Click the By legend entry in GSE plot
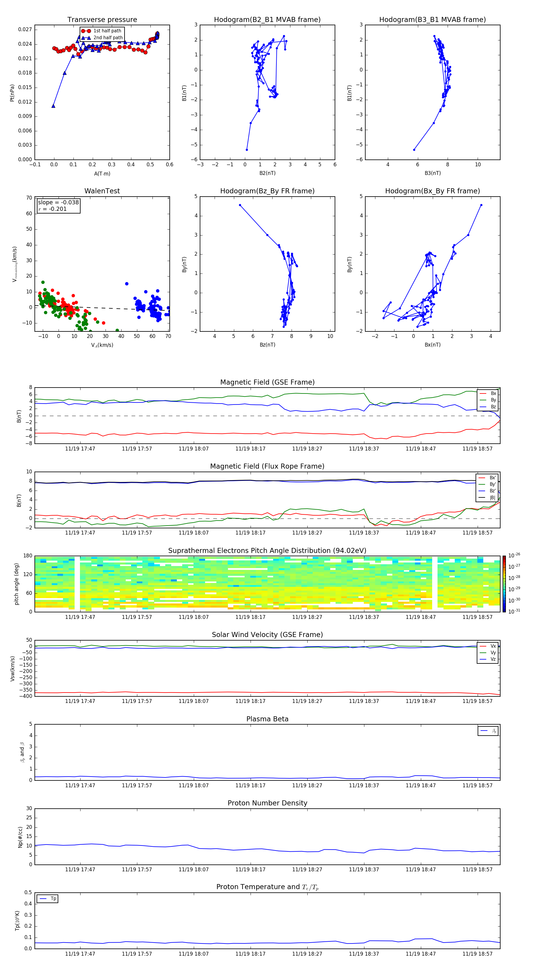Image resolution: width=535 pixels, height=980 pixels. (488, 400)
